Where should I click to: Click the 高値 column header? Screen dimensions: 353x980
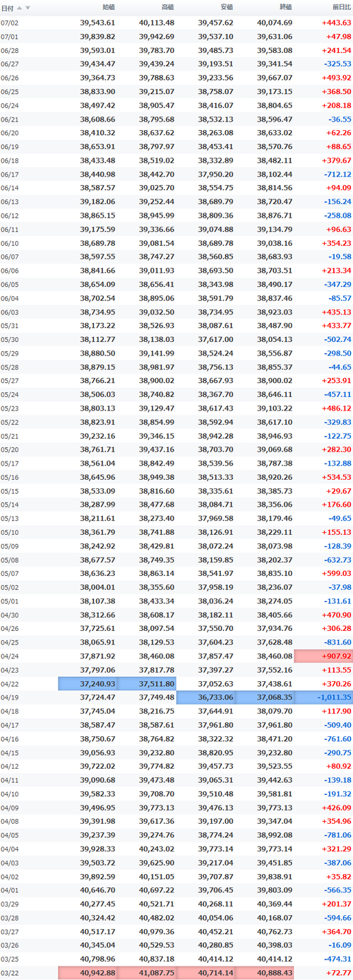click(167, 7)
